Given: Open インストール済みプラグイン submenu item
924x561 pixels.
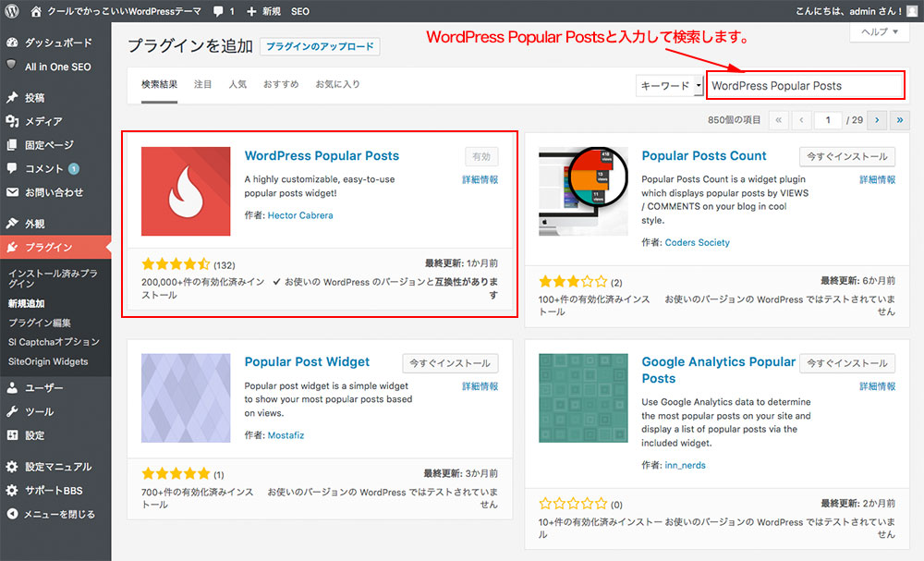Looking at the screenshot, I should [53, 278].
